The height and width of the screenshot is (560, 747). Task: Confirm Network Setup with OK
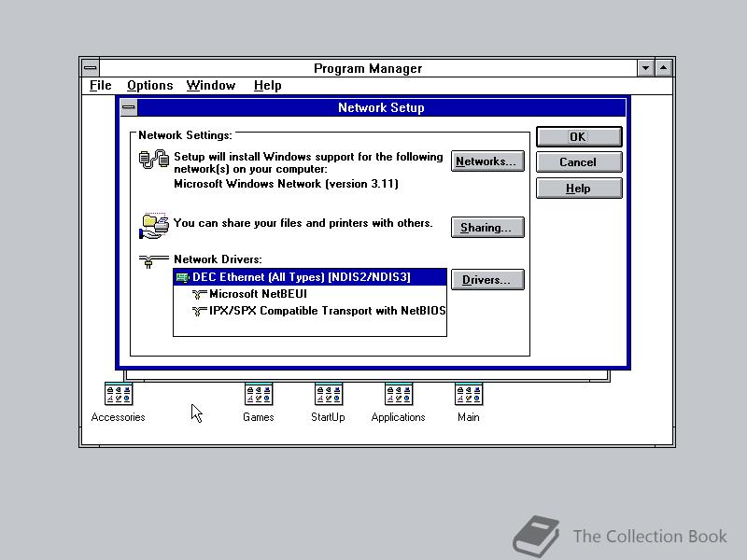[x=579, y=137]
